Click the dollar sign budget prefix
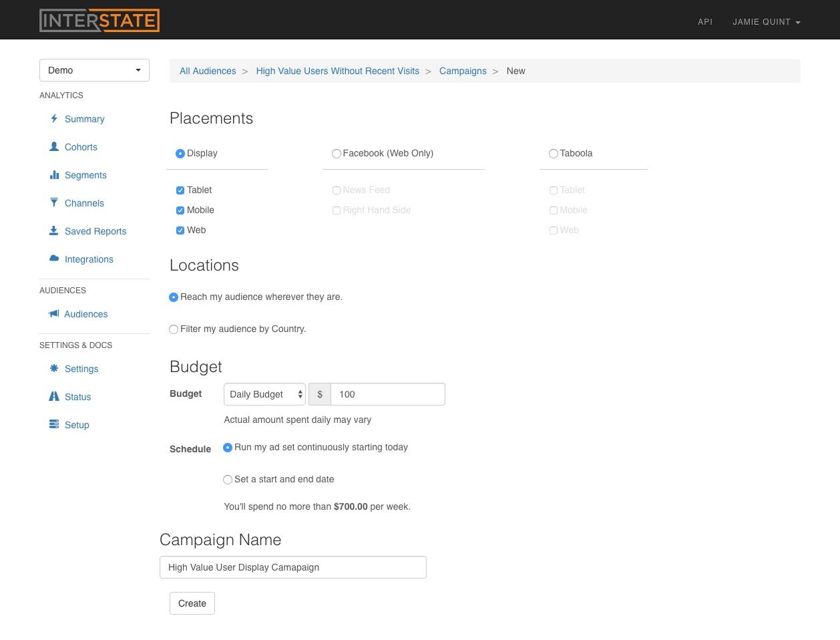The height and width of the screenshot is (640, 840). 320,394
